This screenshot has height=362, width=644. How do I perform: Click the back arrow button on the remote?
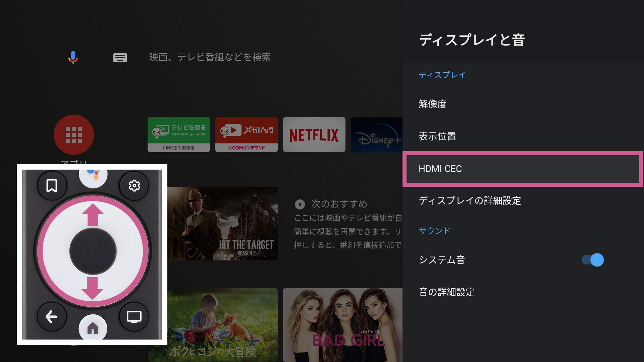(51, 317)
